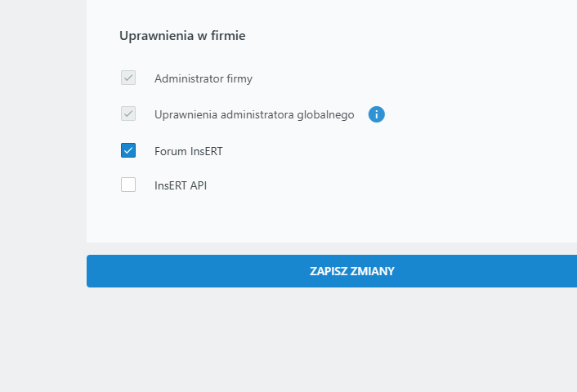The width and height of the screenshot is (577, 392).
Task: Click the Uprawnienia administratora globalnego label
Action: tap(254, 115)
